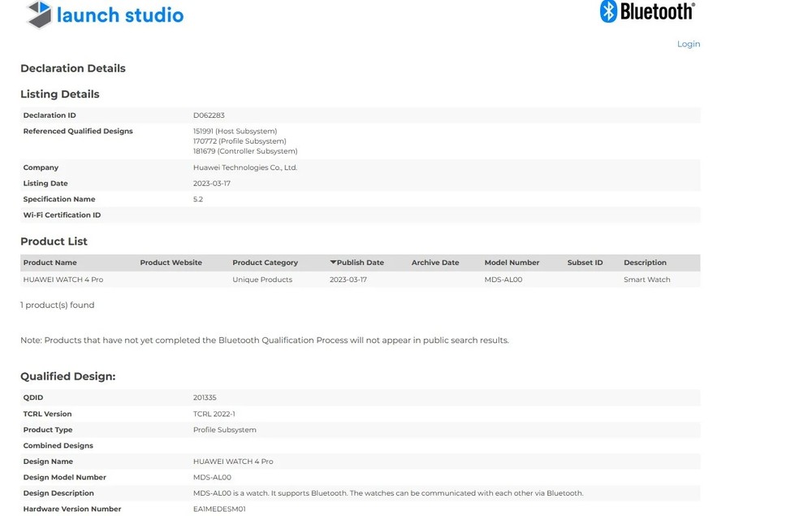Click the Qualified Design heading
The height and width of the screenshot is (516, 812).
(68, 376)
